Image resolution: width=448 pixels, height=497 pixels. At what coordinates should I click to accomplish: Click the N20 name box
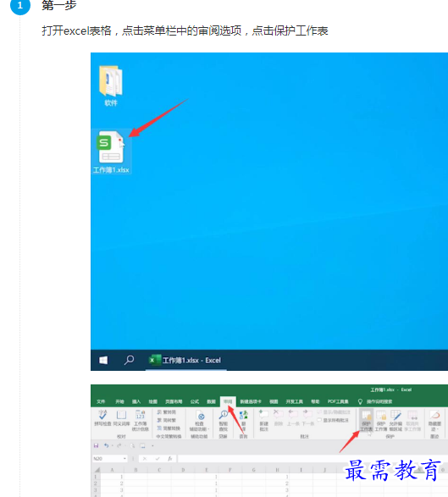pos(108,459)
